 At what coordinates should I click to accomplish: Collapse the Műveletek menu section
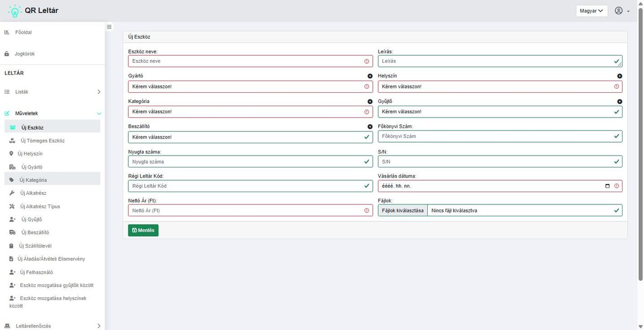[x=52, y=113]
